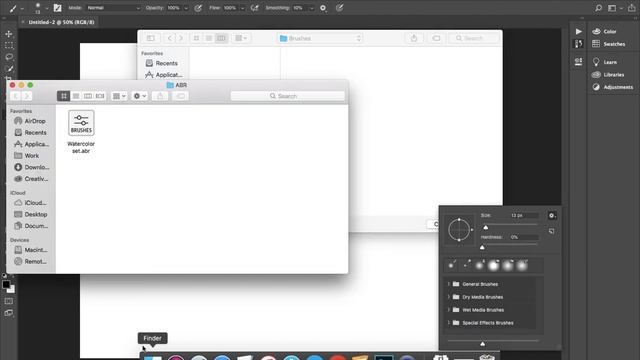Open the Adjustments panel
This screenshot has width=640, height=360.
613,87
